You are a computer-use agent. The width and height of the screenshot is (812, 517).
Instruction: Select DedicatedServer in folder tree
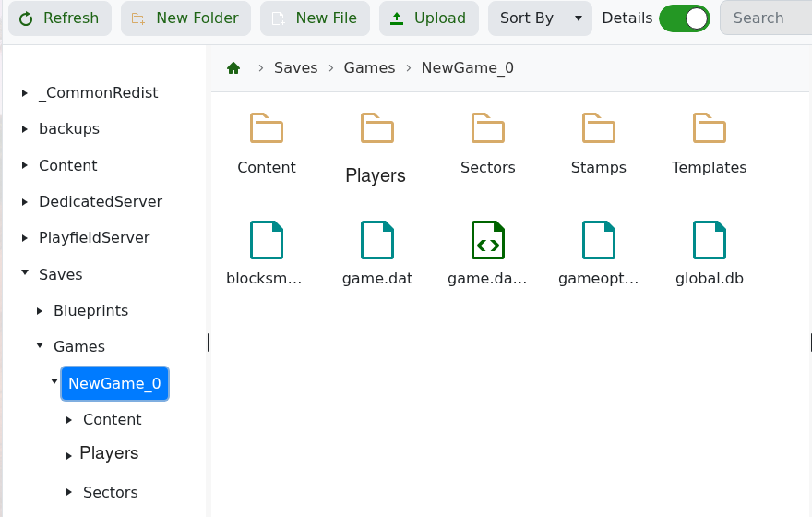[x=101, y=201]
